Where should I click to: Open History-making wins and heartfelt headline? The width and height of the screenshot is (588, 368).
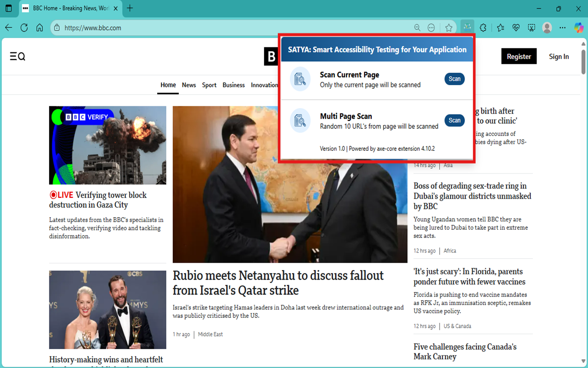106,360
